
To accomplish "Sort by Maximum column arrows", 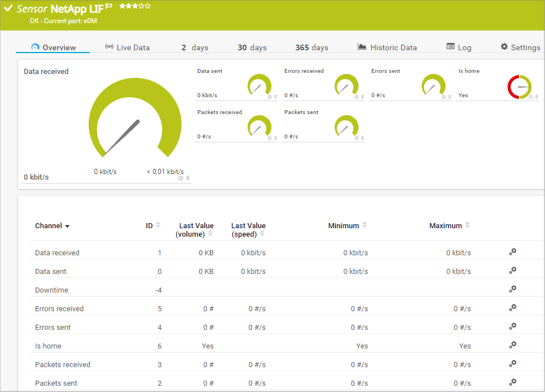I will coord(467,225).
